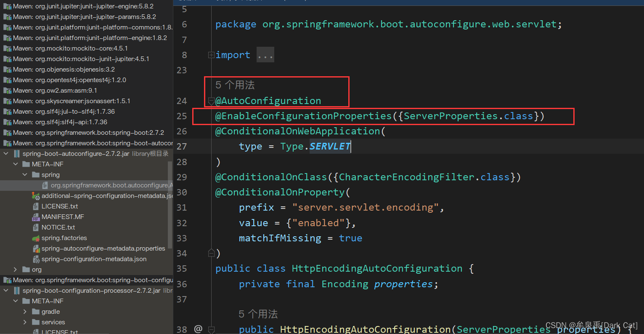The width and height of the screenshot is (644, 334).
Task: Click library icon beside objenesis:3.2
Action: [x=7, y=69]
